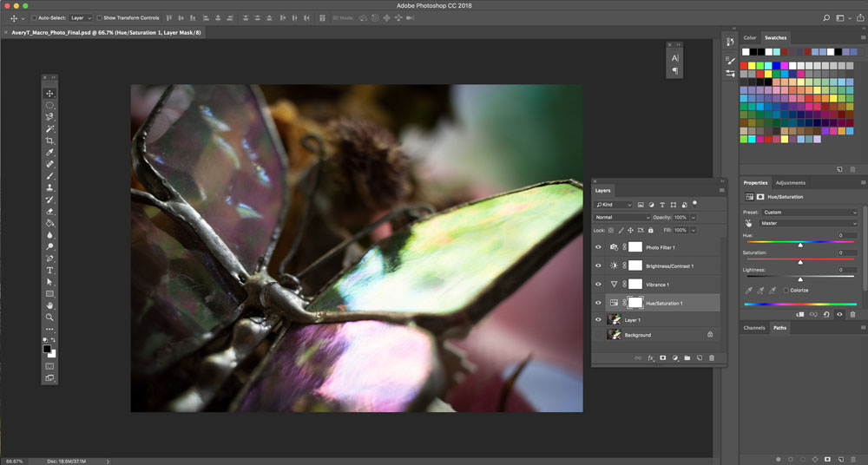868x465 pixels.
Task: Select the Clone Stamp tool
Action: pyautogui.click(x=49, y=187)
